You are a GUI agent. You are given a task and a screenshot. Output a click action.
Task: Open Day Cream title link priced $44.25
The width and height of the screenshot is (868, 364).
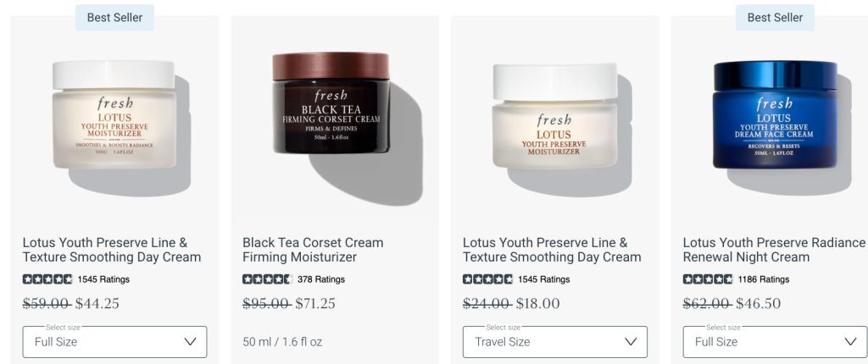(x=112, y=250)
